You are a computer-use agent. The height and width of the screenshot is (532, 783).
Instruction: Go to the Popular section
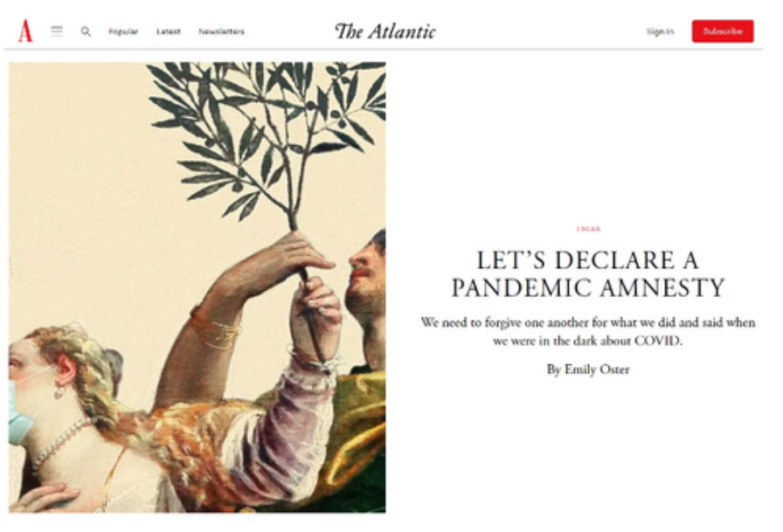(123, 31)
